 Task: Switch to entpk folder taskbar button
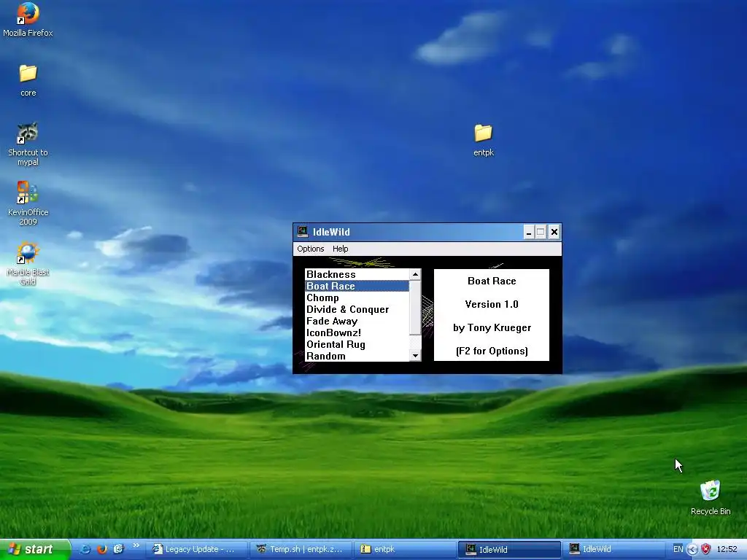[x=406, y=550]
